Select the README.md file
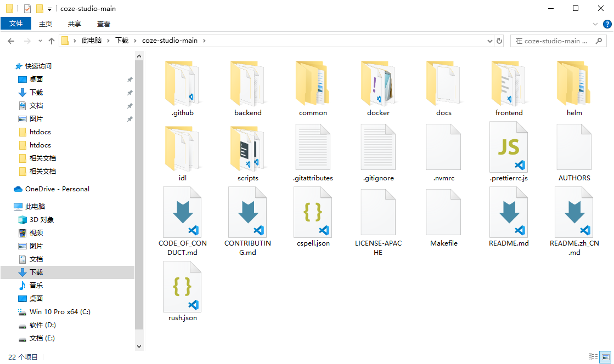Screen dimensions: 614x364 pos(509,213)
